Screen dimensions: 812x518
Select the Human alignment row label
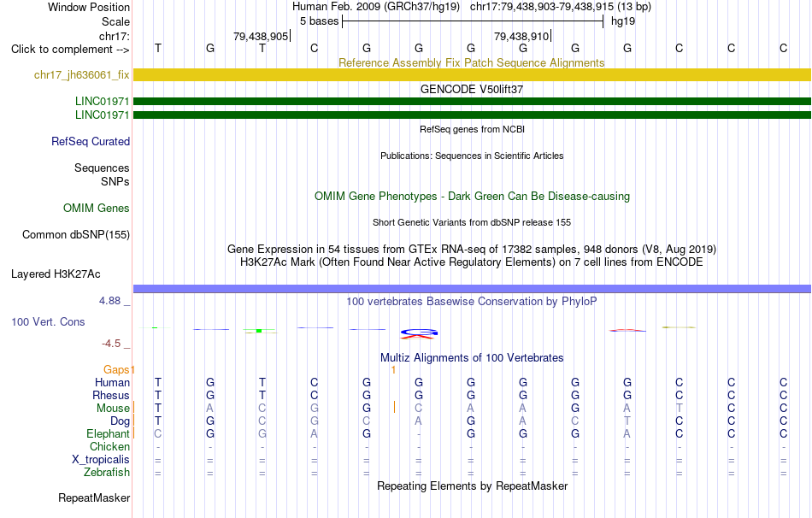pyautogui.click(x=112, y=382)
